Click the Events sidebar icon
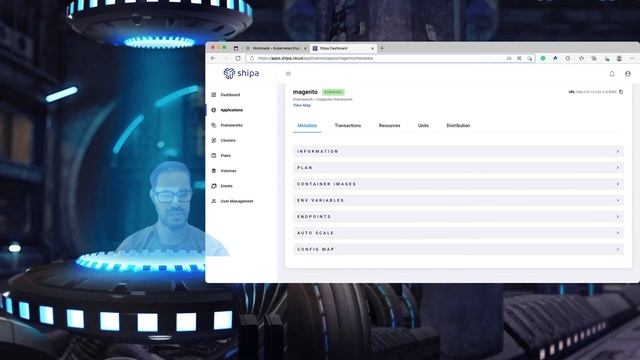Screen dimensions: 640x360 coord(213,186)
